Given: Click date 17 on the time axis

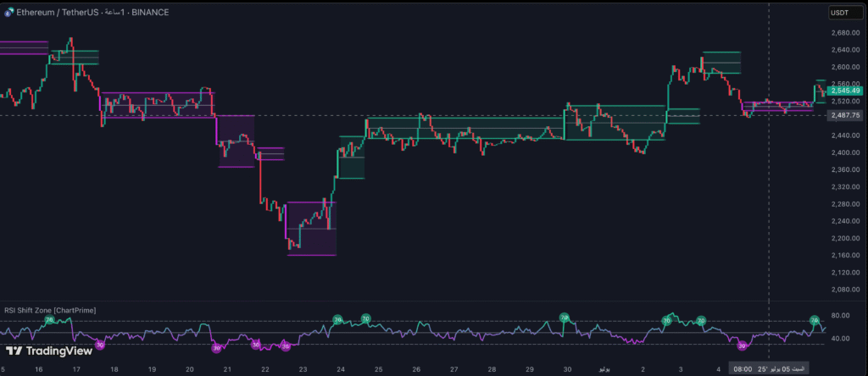Looking at the screenshot, I should [x=77, y=369].
